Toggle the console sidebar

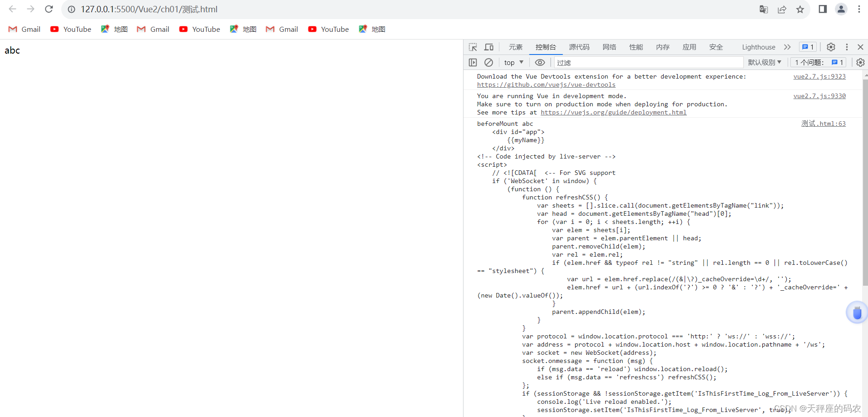pyautogui.click(x=473, y=62)
